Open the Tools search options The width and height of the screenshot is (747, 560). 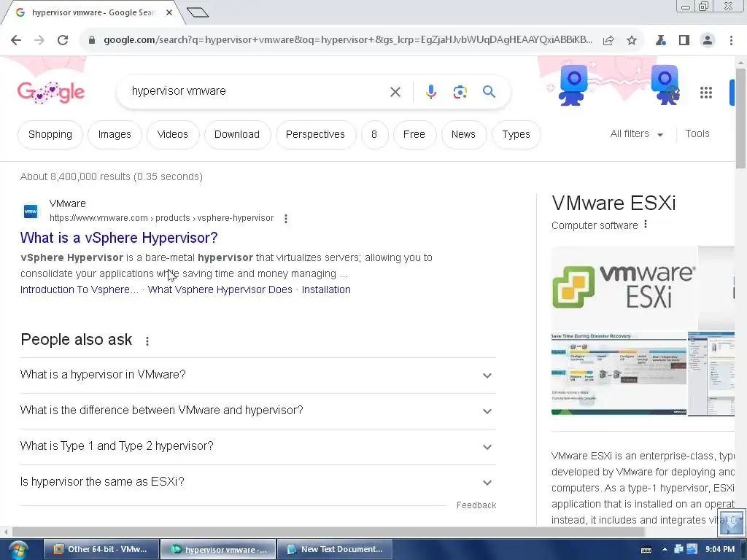tap(697, 134)
